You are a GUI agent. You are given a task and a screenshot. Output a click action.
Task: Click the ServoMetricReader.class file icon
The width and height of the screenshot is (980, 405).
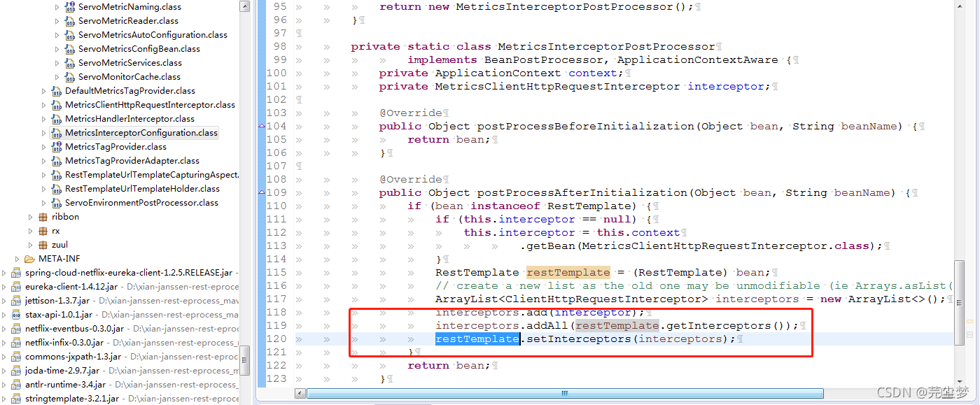[x=70, y=21]
